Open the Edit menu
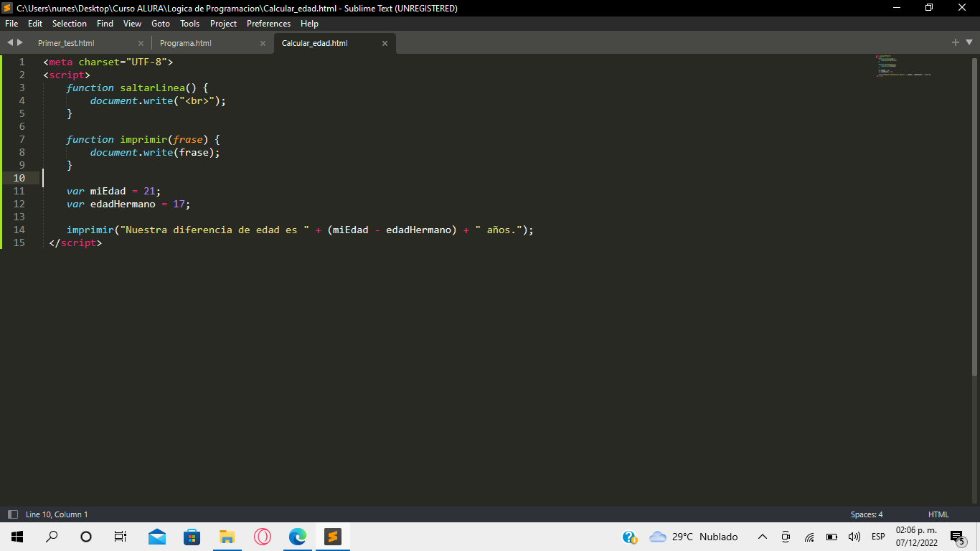 (x=35, y=24)
